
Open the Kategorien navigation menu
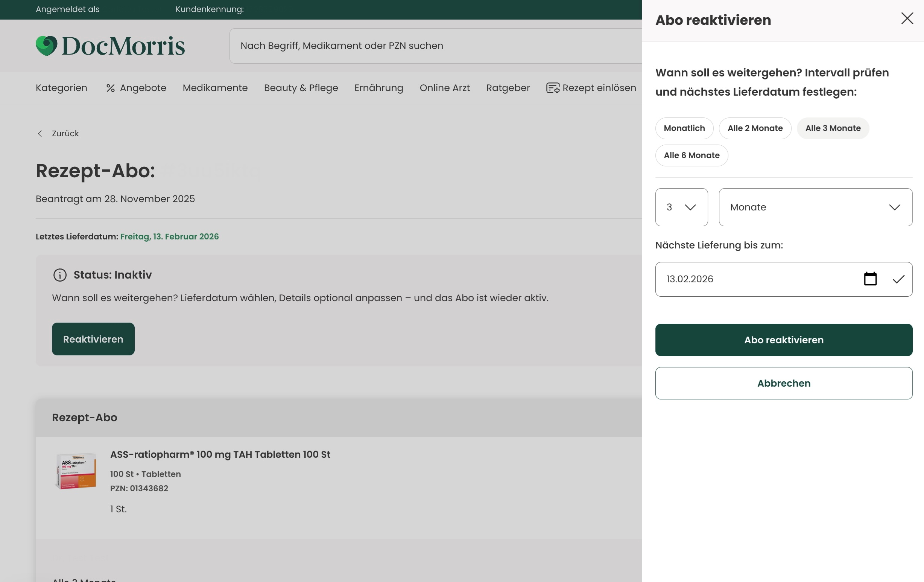[61, 88]
